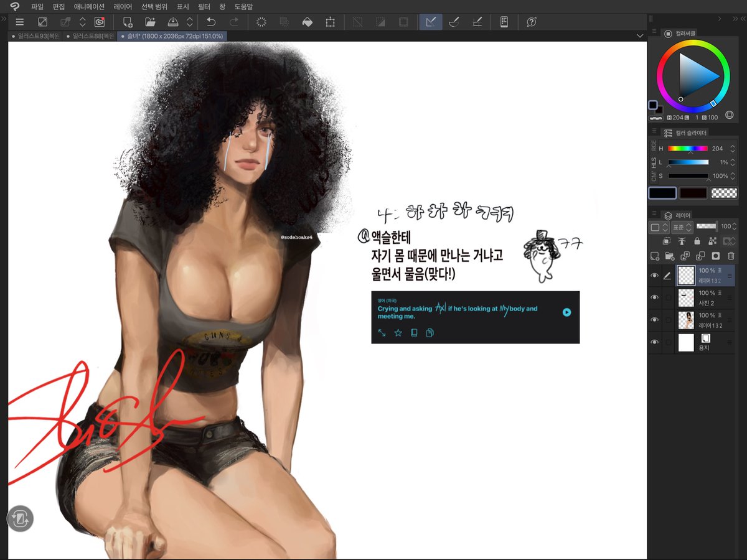
Task: Expand arrows beside the save icon
Action: (189, 22)
